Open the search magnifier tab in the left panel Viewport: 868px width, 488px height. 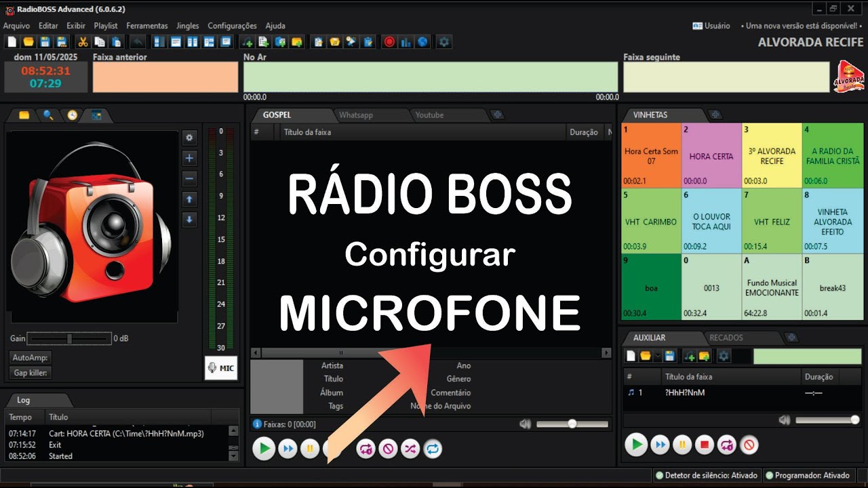pos(48,115)
